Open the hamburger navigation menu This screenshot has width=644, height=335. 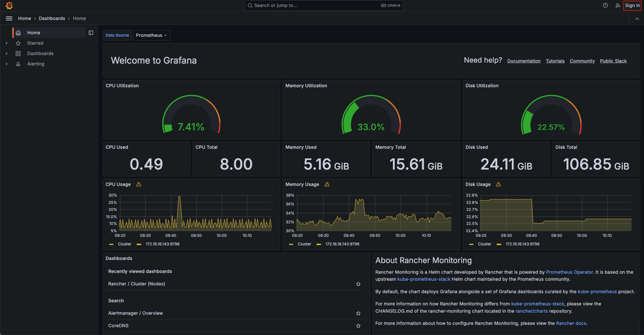(9, 18)
